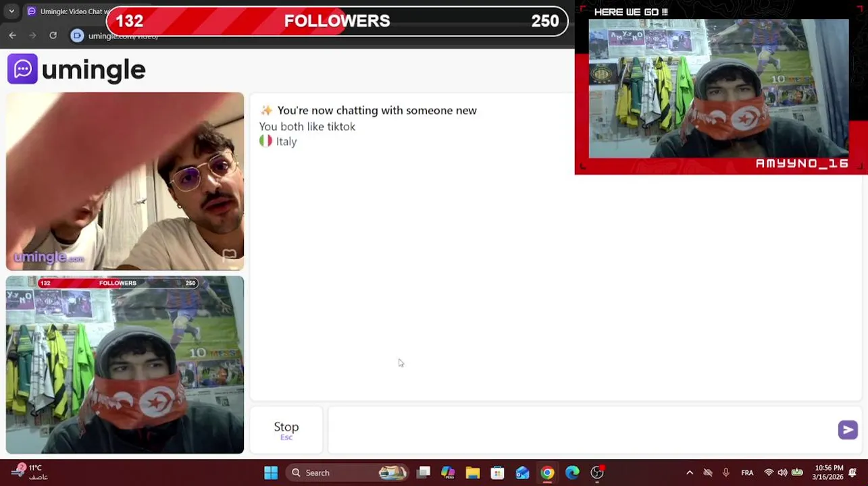Go forward with the browser forward arrow
868x486 pixels.
[32, 35]
